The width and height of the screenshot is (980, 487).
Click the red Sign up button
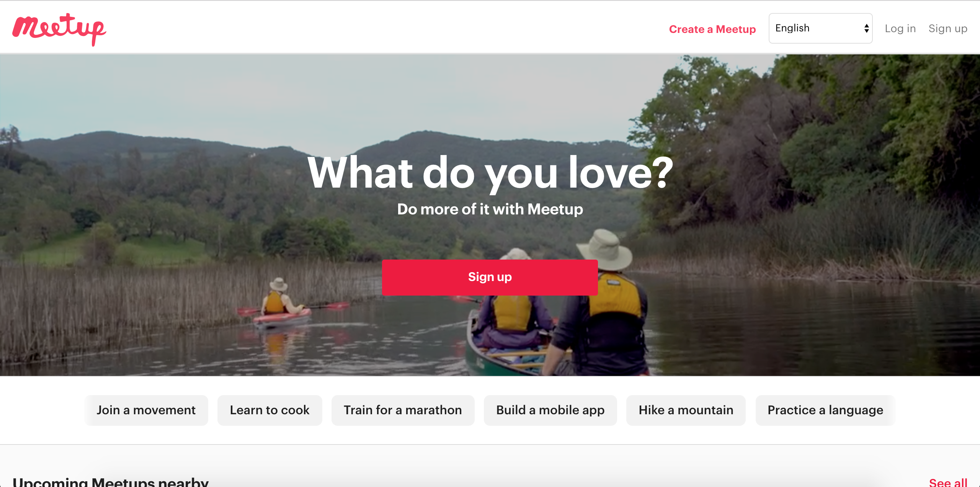click(490, 277)
